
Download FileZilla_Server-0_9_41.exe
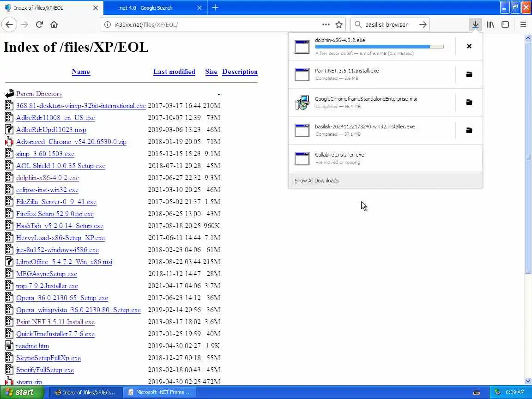tap(56, 202)
